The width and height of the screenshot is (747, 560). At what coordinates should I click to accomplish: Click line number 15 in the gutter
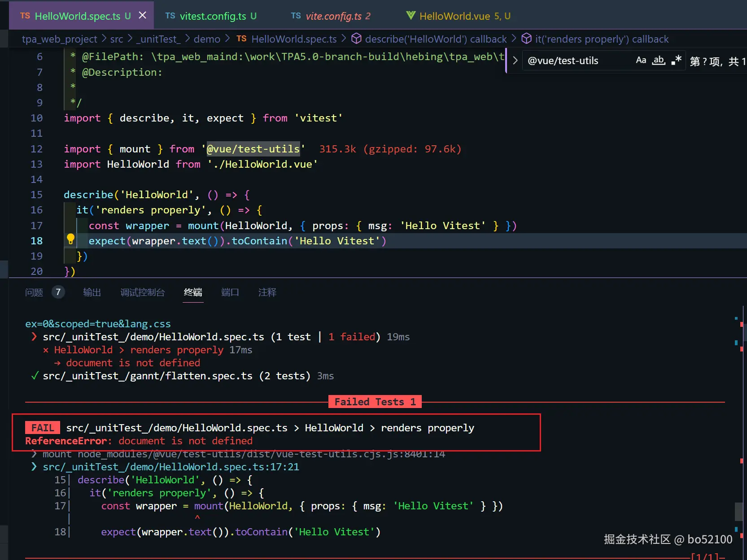tap(37, 195)
